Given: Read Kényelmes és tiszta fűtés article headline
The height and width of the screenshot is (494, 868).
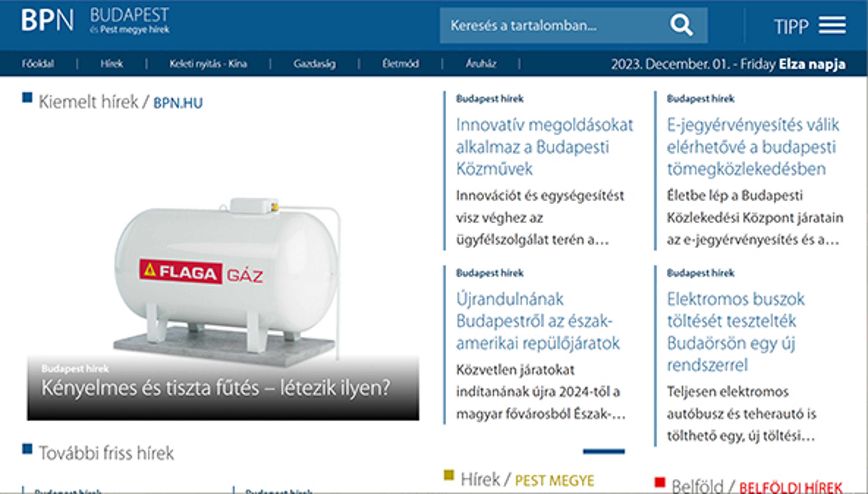Looking at the screenshot, I should tap(215, 388).
